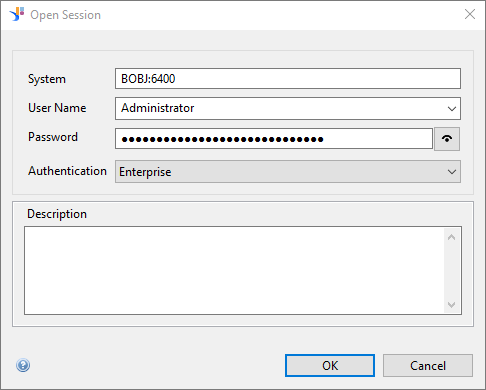Expand the User Name dropdown arrow
The width and height of the screenshot is (486, 390).
point(452,109)
